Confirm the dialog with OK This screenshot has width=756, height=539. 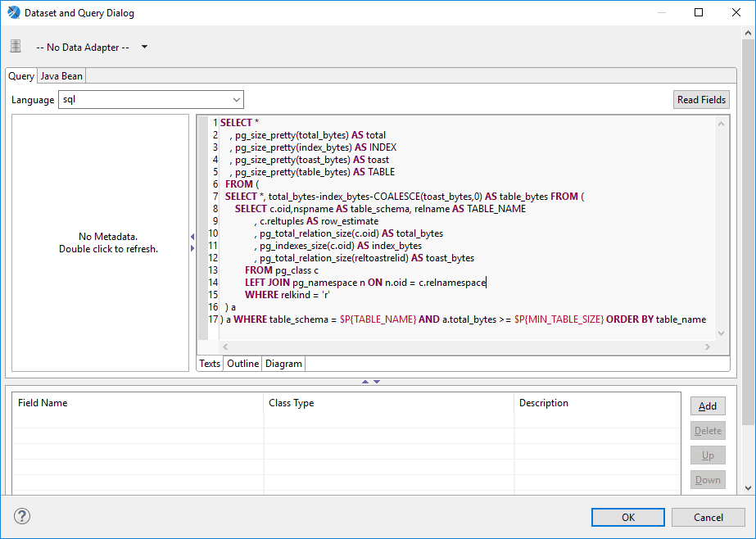[x=627, y=518]
